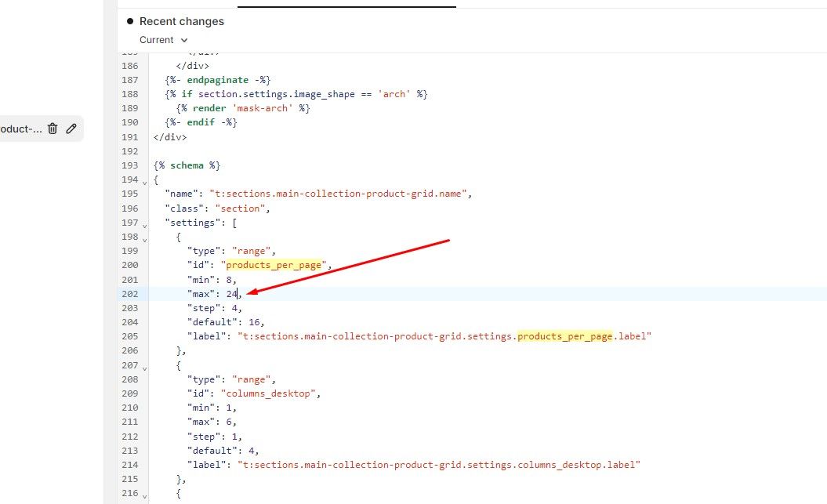Collapse the object fold at line 216
Image resolution: width=827 pixels, height=504 pixels.
tap(144, 496)
